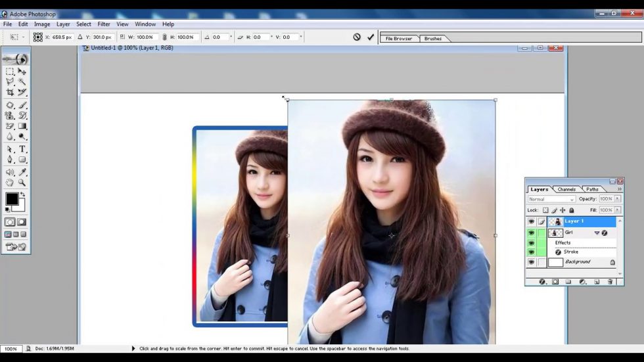
Task: Open the File Browser tab
Action: tap(399, 39)
